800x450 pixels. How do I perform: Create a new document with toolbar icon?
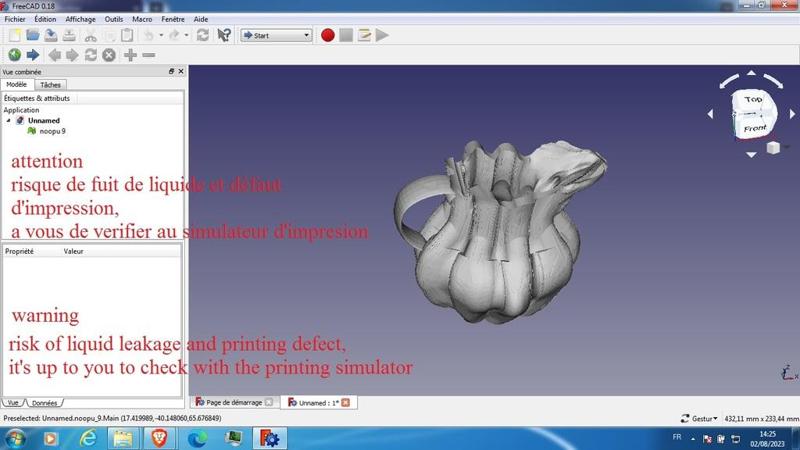tap(14, 35)
